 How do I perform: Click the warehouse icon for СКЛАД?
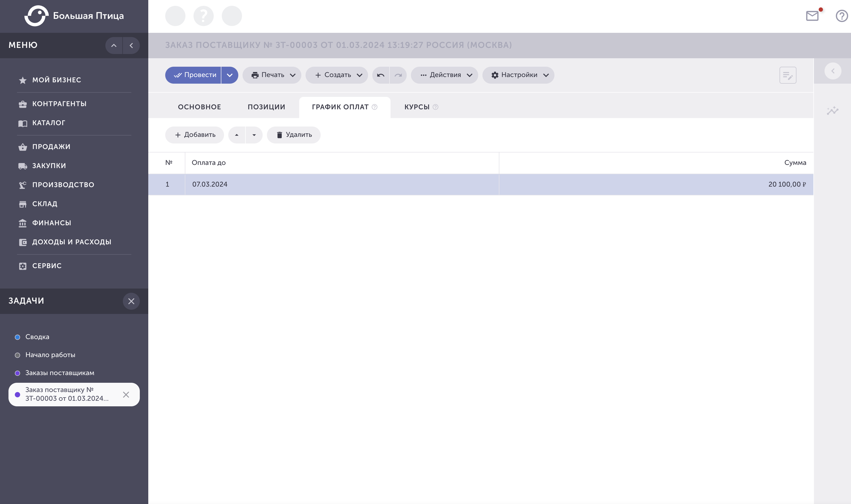pos(23,204)
